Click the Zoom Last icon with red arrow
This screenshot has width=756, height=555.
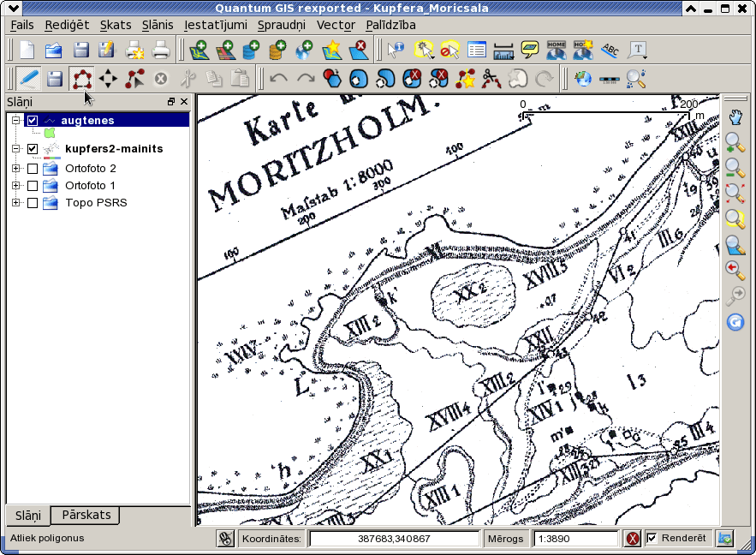[735, 270]
